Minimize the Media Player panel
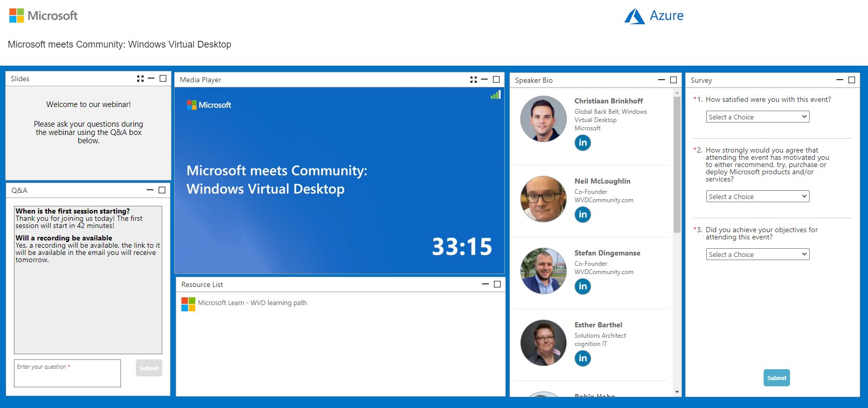The image size is (868, 408). [485, 80]
